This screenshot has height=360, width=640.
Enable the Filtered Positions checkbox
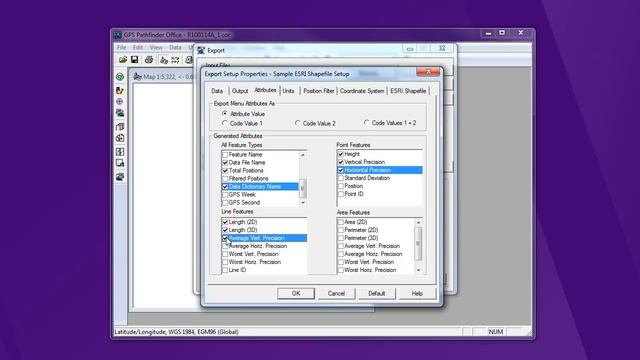[x=225, y=179]
